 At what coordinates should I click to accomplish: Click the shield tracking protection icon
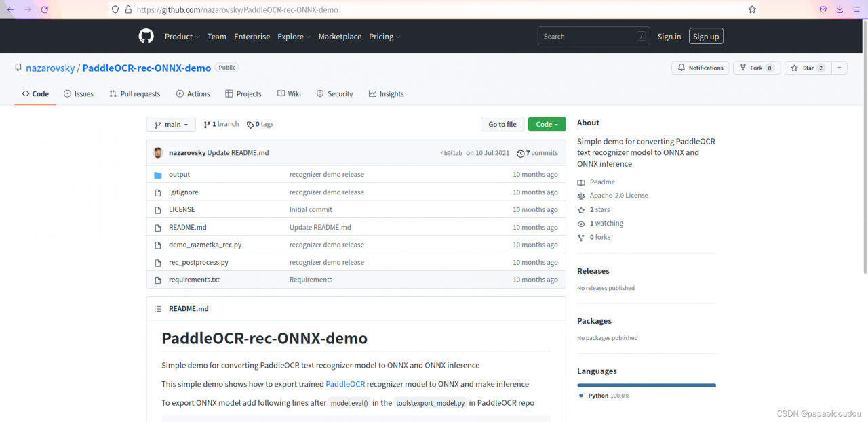pos(115,9)
